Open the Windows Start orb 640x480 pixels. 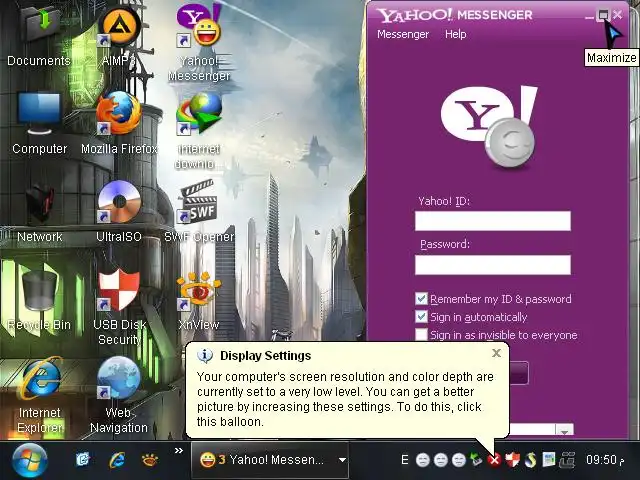29,461
